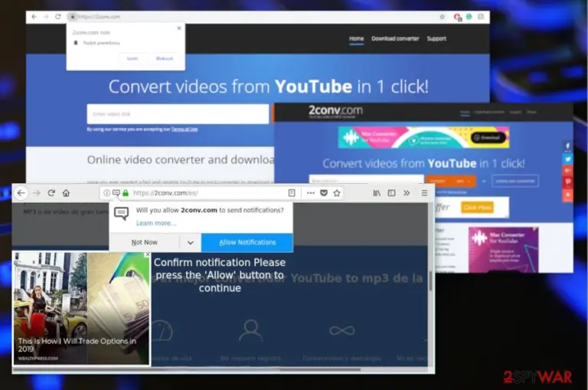
Task: Bookmark this page in Firefox
Action: (x=337, y=193)
